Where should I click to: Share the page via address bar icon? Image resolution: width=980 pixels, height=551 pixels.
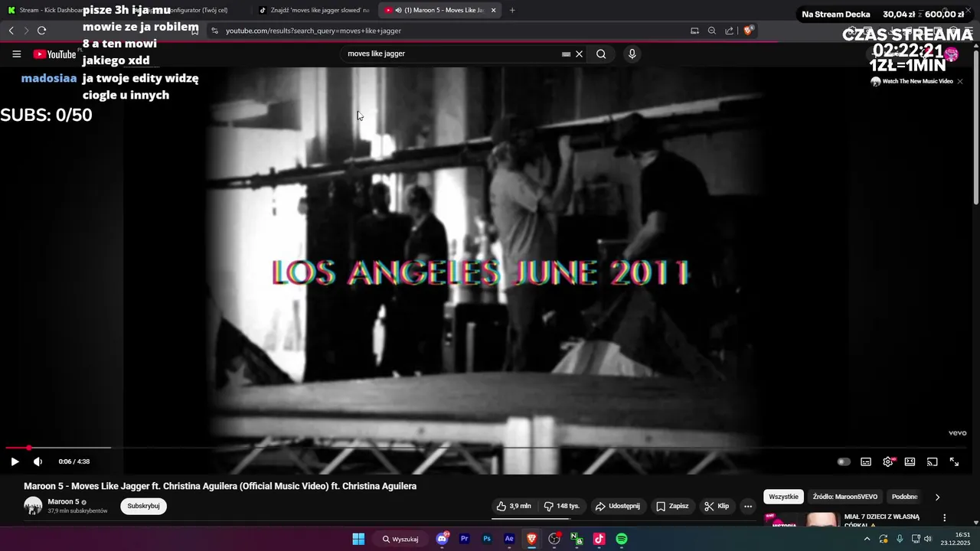(x=730, y=31)
